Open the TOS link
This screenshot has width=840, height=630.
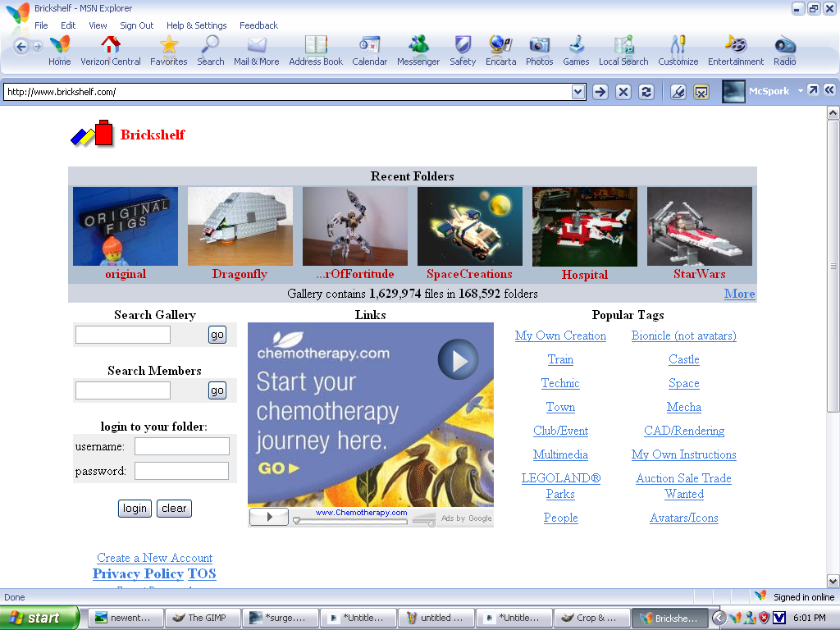(x=202, y=573)
